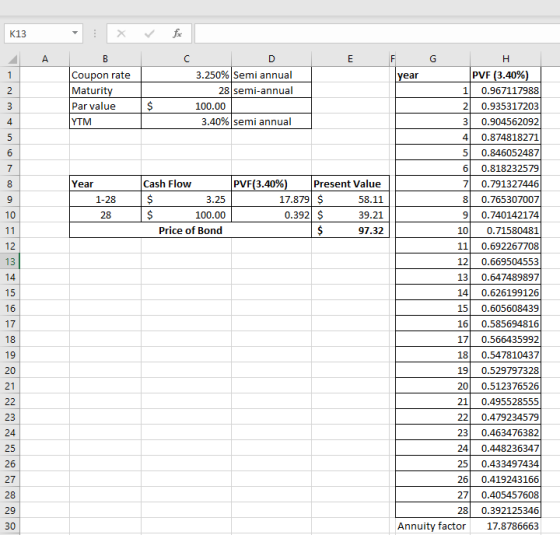Select row 1 header
The height and width of the screenshot is (535, 560).
tap(10, 75)
